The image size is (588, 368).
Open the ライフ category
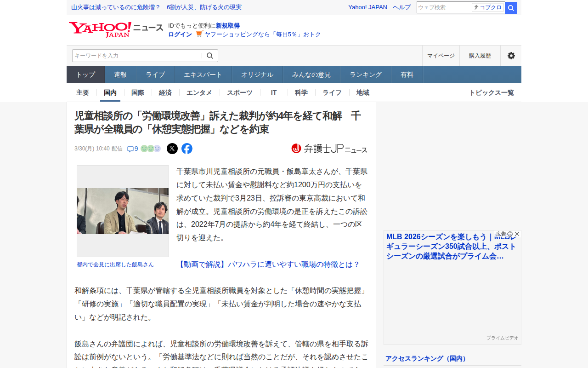click(x=332, y=92)
